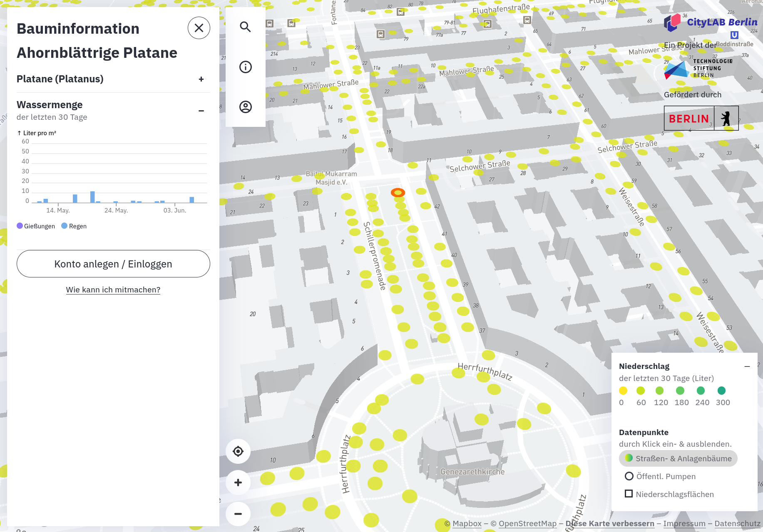Image resolution: width=763 pixels, height=532 pixels.
Task: Click the 300 liter green legend swatch
Action: tap(722, 391)
